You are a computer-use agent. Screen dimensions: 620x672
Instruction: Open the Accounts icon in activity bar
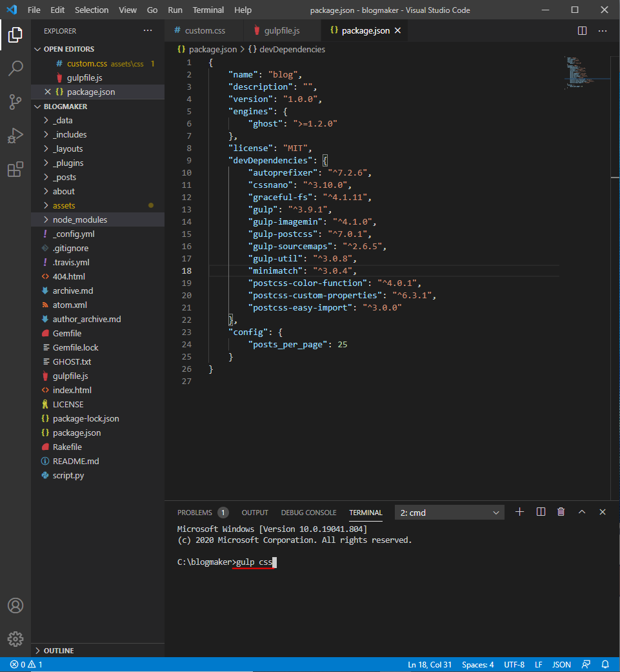click(15, 606)
